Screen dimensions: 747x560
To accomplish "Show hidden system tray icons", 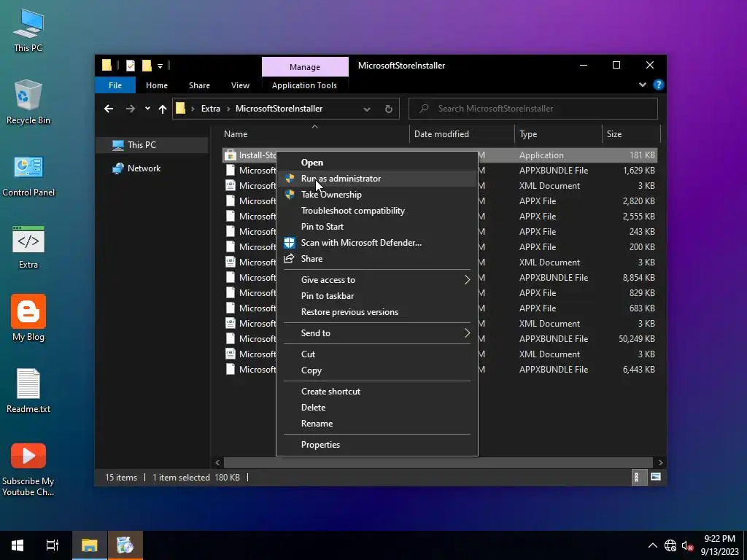I will (x=653, y=545).
